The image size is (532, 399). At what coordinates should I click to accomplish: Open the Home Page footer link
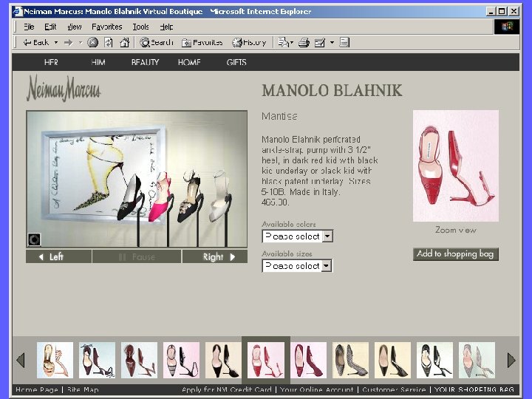click(37, 389)
